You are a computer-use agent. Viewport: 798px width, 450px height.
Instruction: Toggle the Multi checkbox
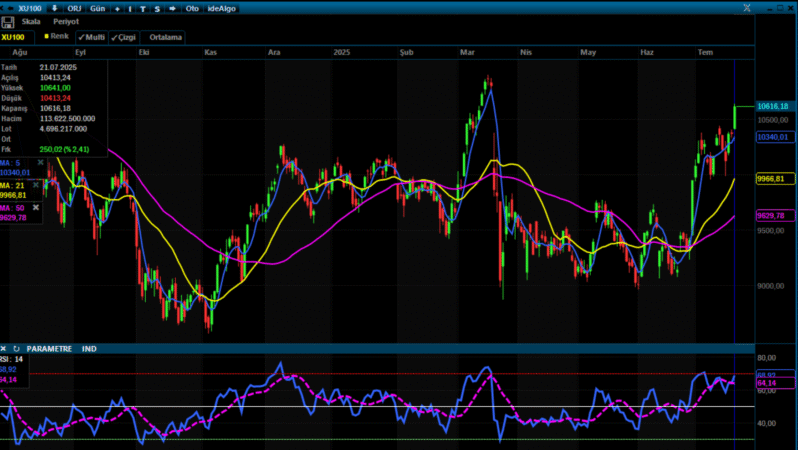point(92,37)
